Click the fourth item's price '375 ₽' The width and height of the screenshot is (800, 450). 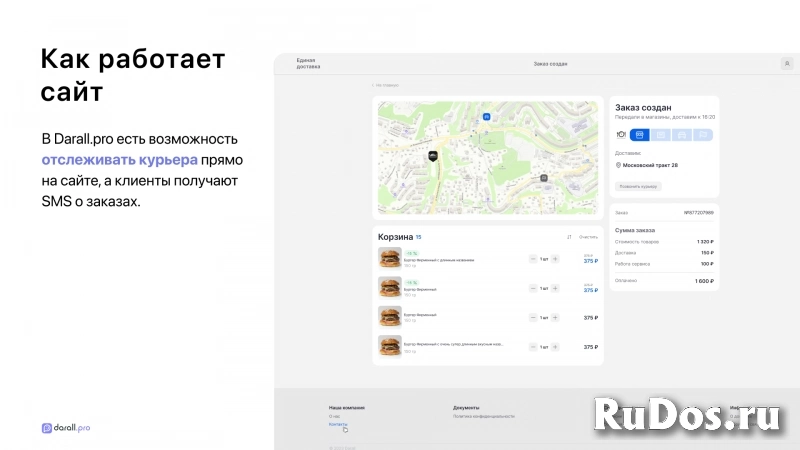tap(591, 347)
